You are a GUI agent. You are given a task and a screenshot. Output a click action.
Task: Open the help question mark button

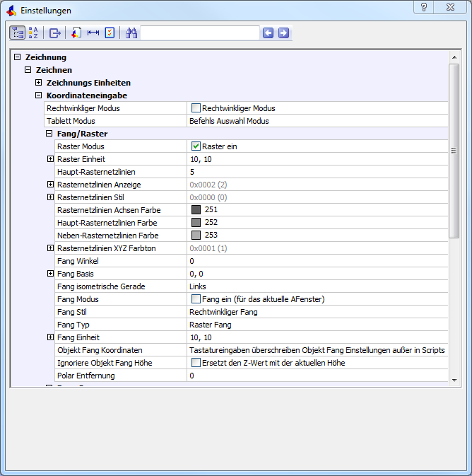[x=424, y=7]
